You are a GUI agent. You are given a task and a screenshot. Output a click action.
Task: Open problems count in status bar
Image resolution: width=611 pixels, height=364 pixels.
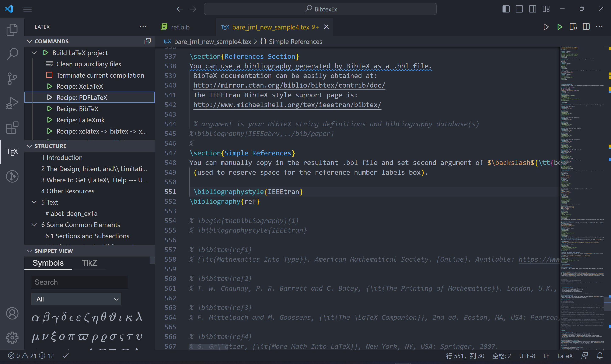coord(31,356)
